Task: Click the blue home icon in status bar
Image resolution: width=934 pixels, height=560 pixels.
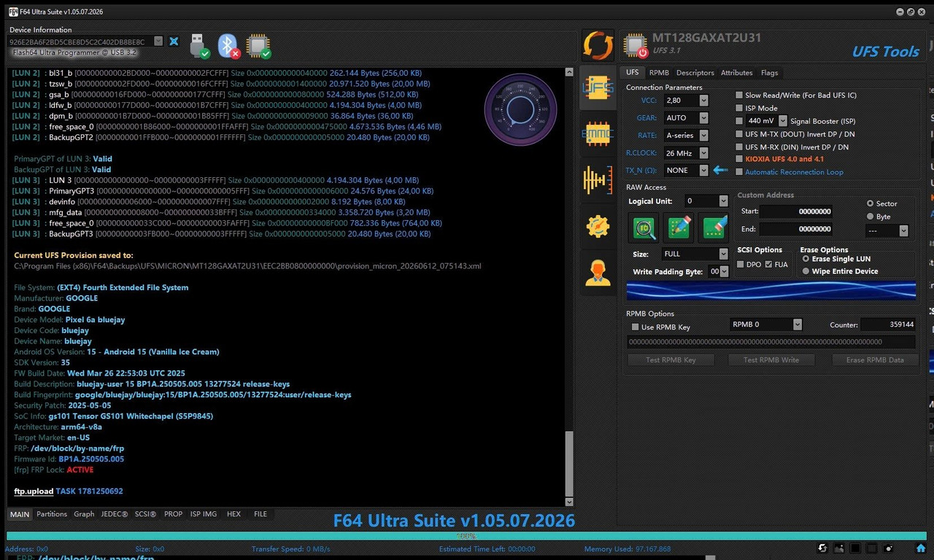Action: coord(921,548)
